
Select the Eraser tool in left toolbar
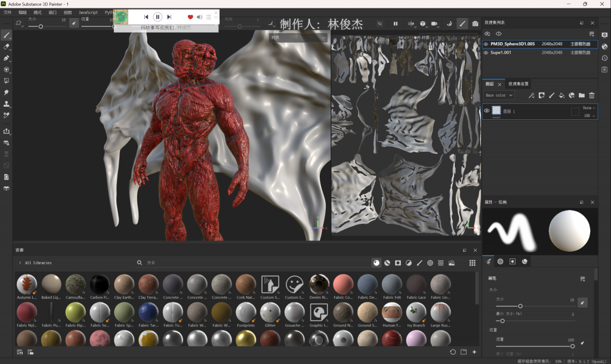[x=7, y=46]
